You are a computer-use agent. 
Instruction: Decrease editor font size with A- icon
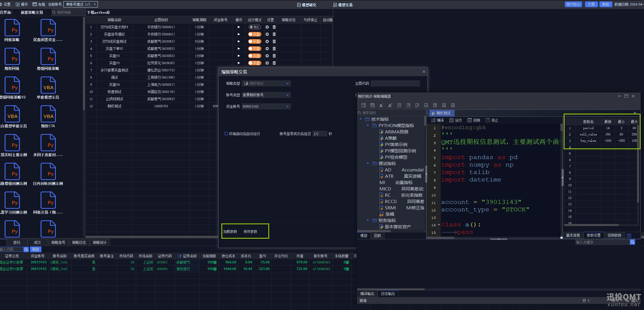pos(381,105)
